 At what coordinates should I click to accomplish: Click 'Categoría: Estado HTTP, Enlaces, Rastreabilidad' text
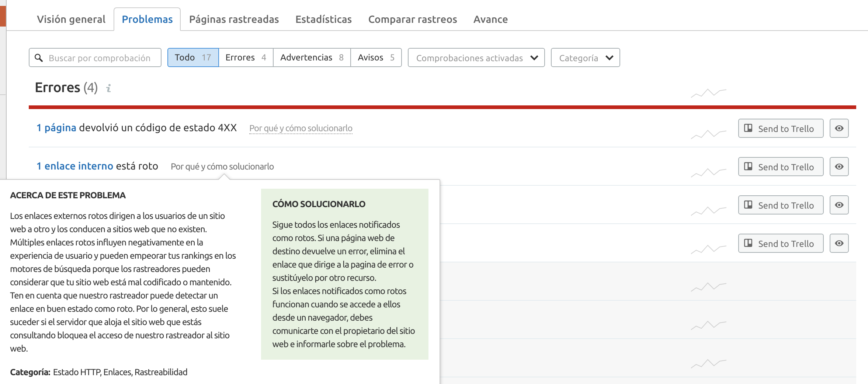(x=99, y=372)
